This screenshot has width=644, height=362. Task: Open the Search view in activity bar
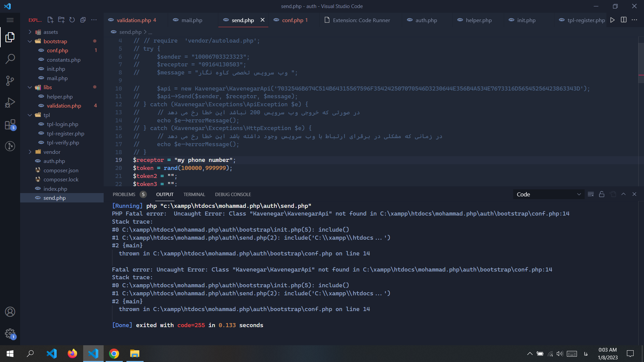[x=10, y=59]
